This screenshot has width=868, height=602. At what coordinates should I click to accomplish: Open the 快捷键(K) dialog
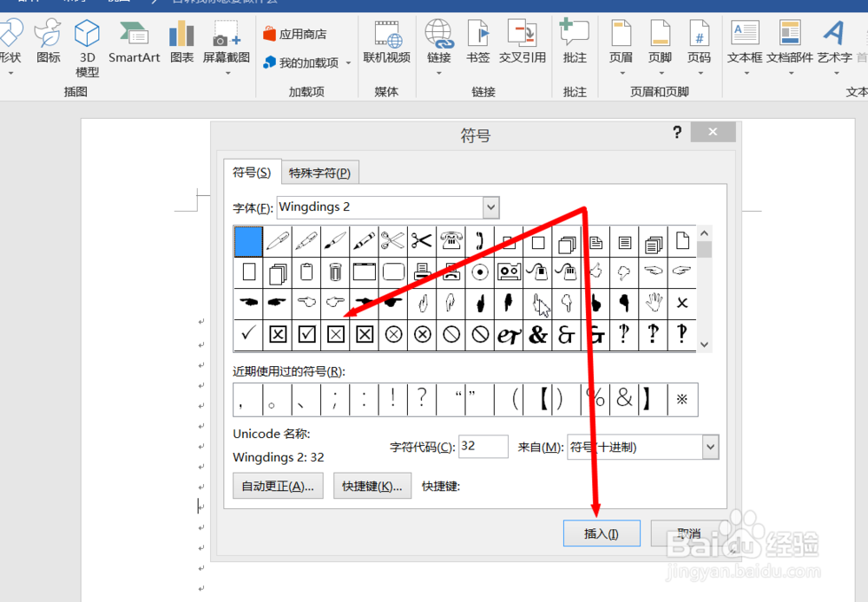pyautogui.click(x=372, y=485)
